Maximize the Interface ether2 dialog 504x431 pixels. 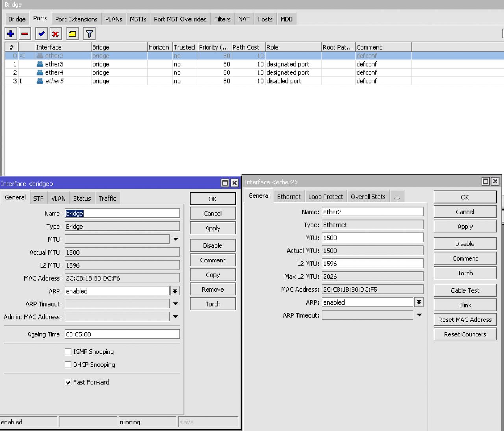[486, 181]
